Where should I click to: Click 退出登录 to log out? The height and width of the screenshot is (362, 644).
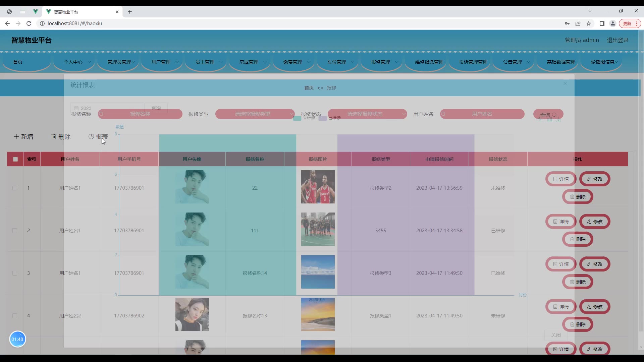tap(618, 40)
